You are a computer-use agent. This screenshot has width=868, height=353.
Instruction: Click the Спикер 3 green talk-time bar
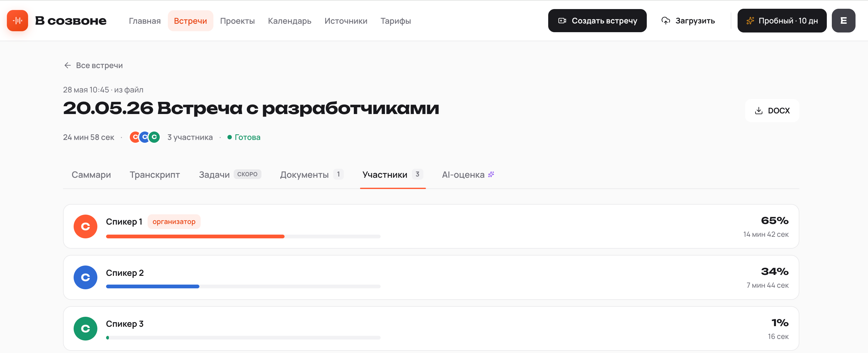pos(108,337)
